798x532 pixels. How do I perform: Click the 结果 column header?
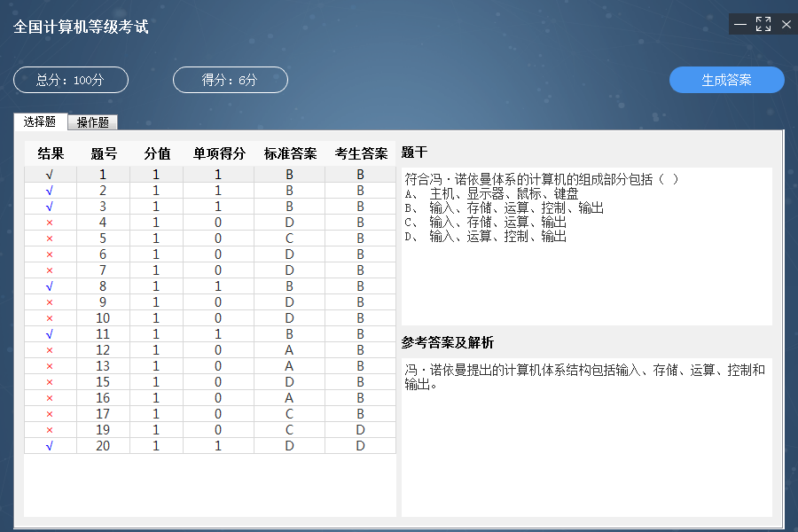[x=51, y=153]
